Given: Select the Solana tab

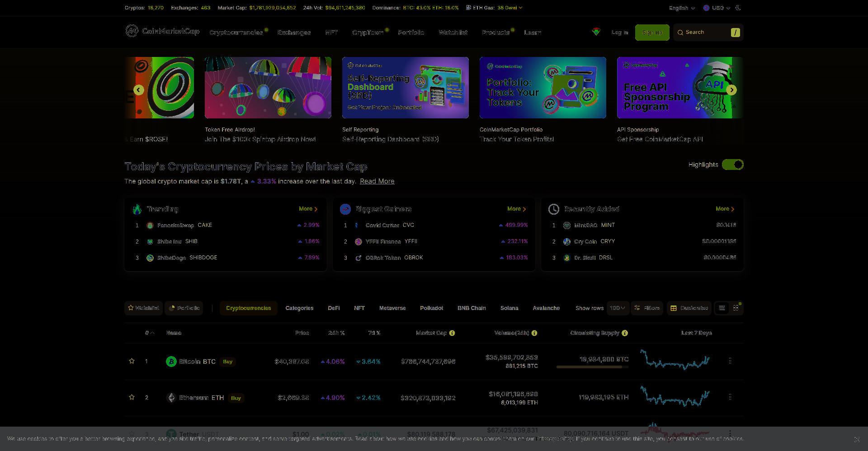Looking at the screenshot, I should tap(509, 308).
